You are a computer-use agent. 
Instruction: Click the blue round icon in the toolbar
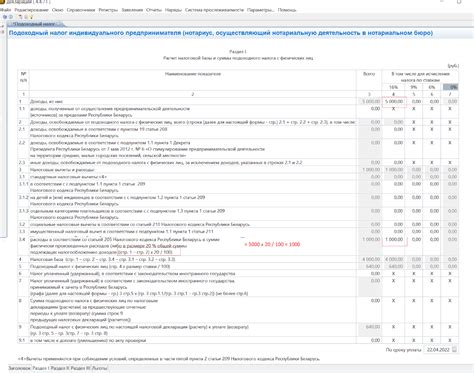[5, 17]
